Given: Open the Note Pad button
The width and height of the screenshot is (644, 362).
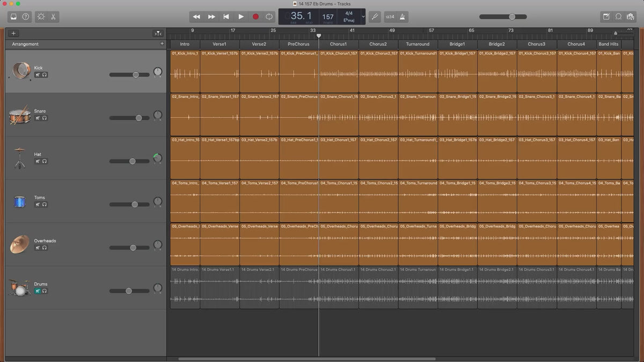Looking at the screenshot, I should click(606, 17).
